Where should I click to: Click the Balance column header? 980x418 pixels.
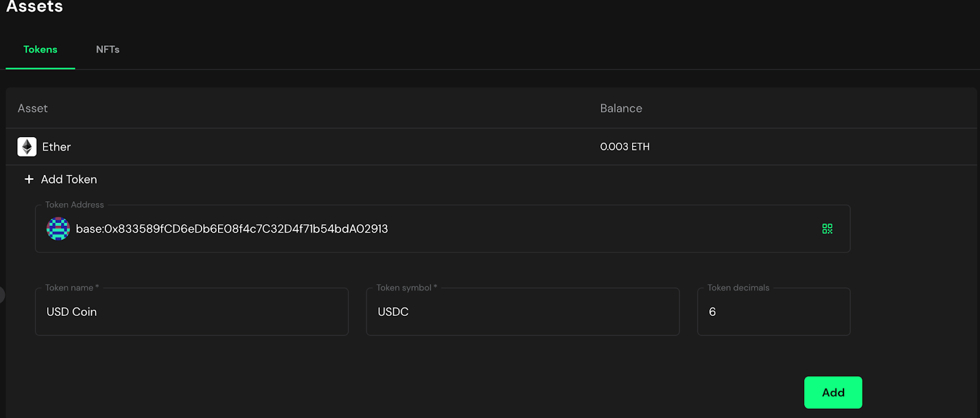tap(620, 108)
